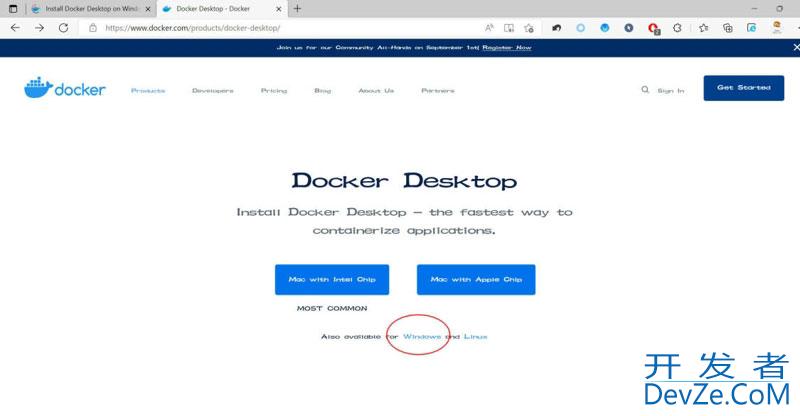Open the Products menu
Image resolution: width=800 pixels, height=416 pixels.
(x=148, y=91)
